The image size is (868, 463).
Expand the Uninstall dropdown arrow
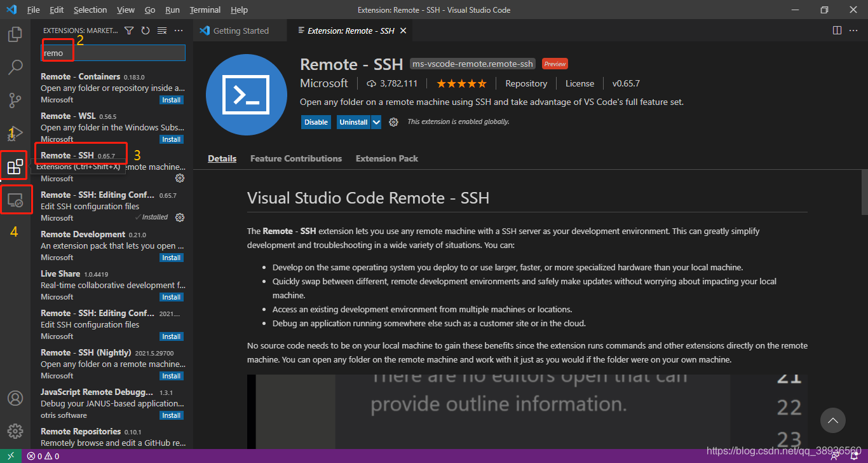coord(376,122)
